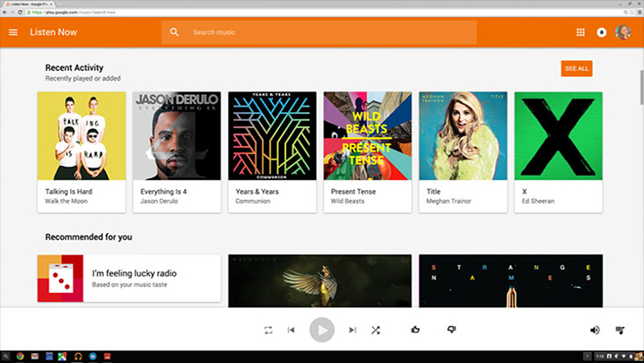Give the song a thumbs down
This screenshot has height=363, width=644.
(451, 329)
